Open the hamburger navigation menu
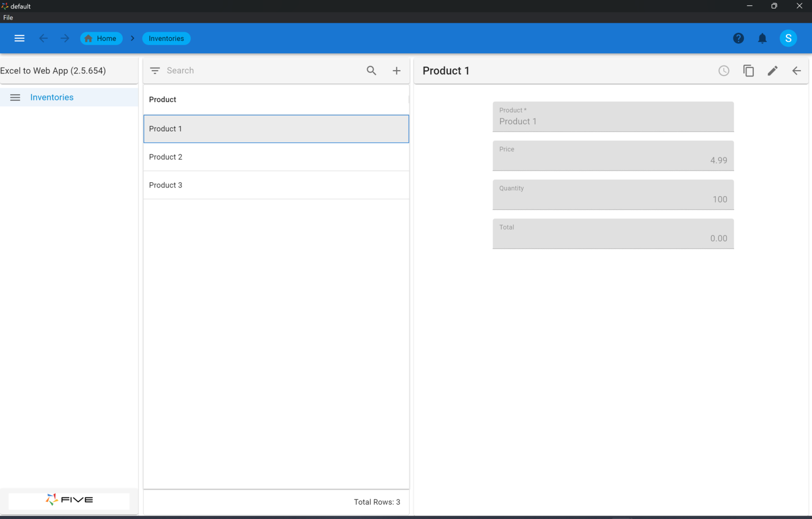This screenshot has width=812, height=519. coord(20,38)
